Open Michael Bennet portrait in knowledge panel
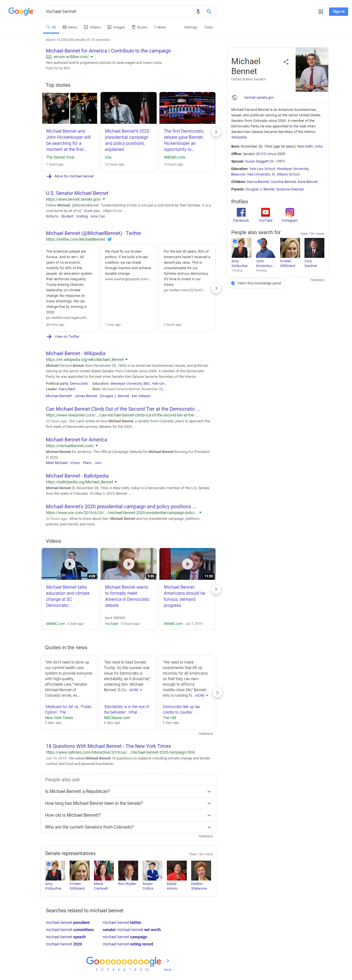 click(x=312, y=70)
